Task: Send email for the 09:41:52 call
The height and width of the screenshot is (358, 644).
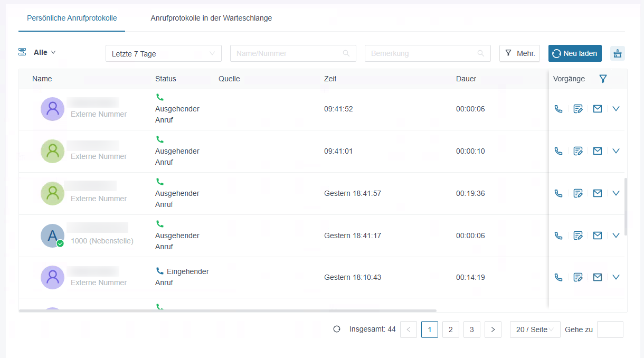Action: click(598, 109)
